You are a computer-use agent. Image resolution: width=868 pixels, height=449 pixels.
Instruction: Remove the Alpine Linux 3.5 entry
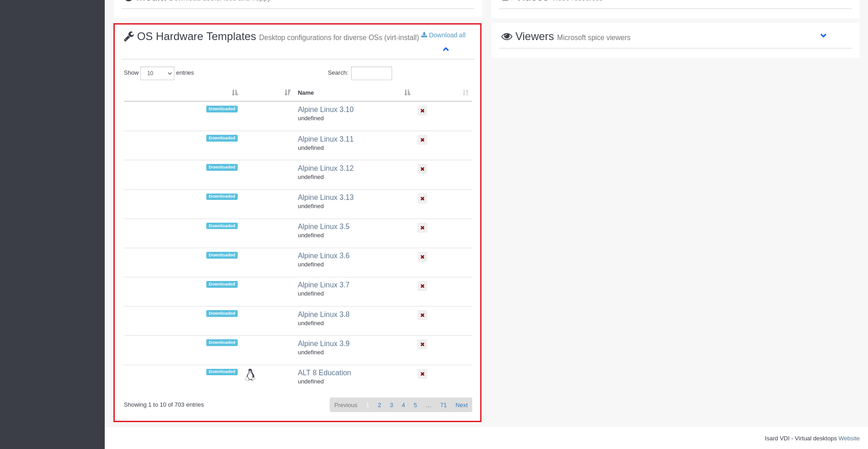422,228
